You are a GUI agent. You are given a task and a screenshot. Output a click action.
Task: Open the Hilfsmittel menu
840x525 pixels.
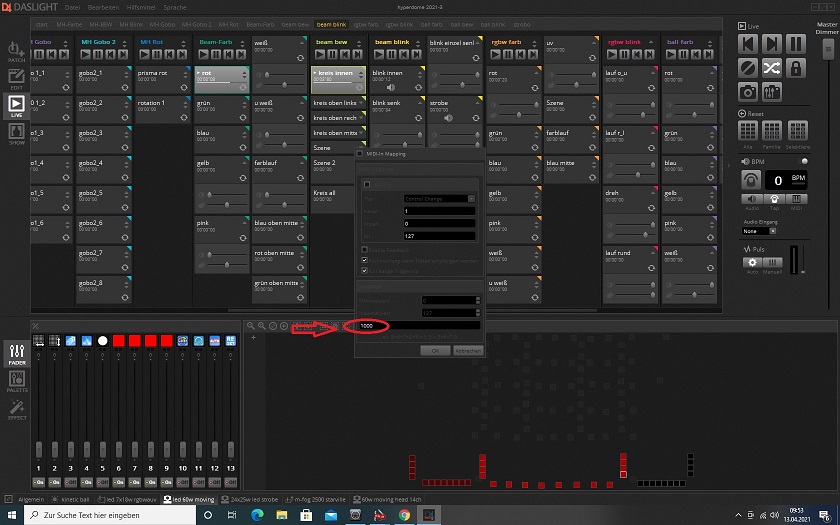coord(141,8)
